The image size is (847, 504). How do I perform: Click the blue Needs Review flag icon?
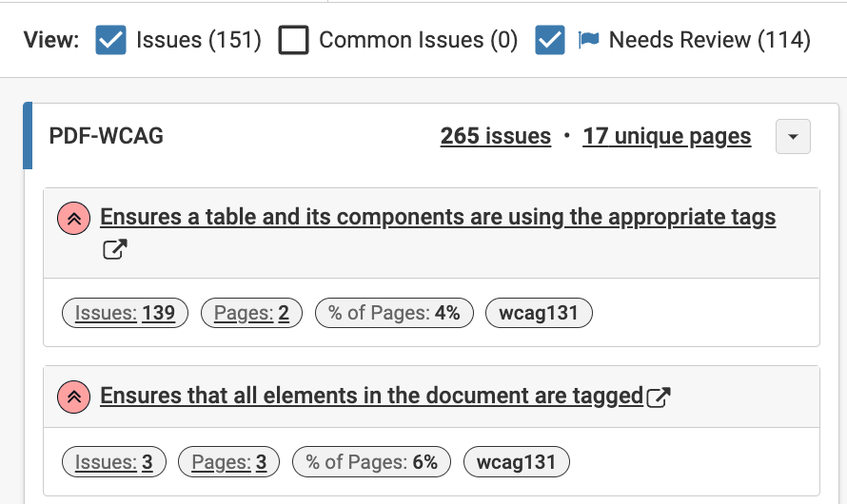(x=588, y=40)
